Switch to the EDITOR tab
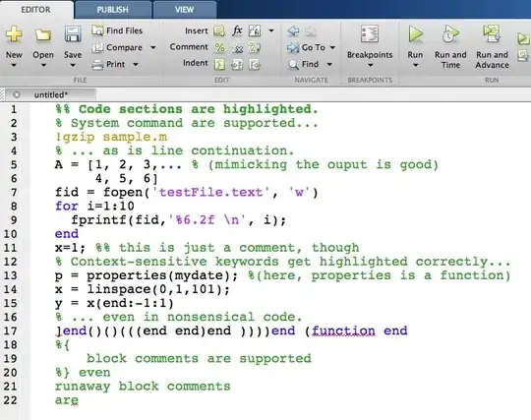531x420 pixels. coord(36,10)
